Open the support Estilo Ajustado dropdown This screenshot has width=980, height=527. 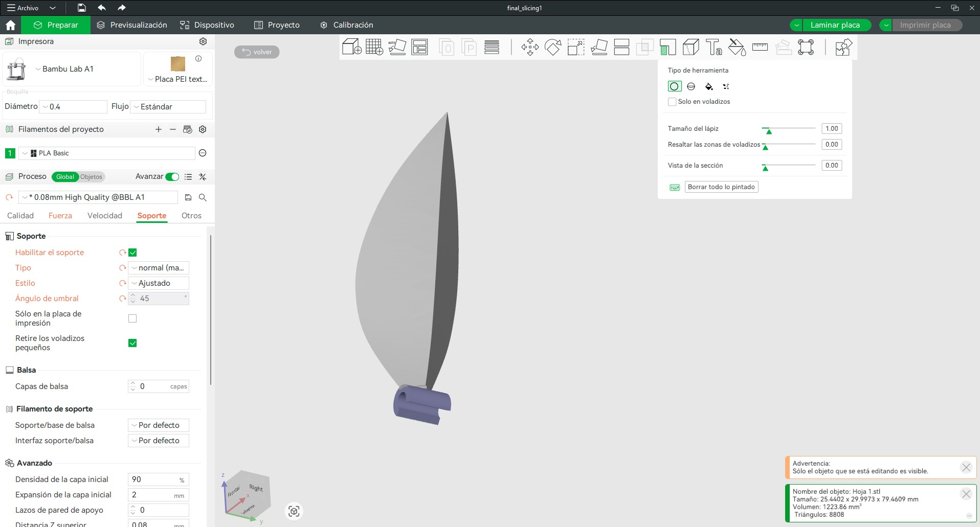pyautogui.click(x=159, y=283)
